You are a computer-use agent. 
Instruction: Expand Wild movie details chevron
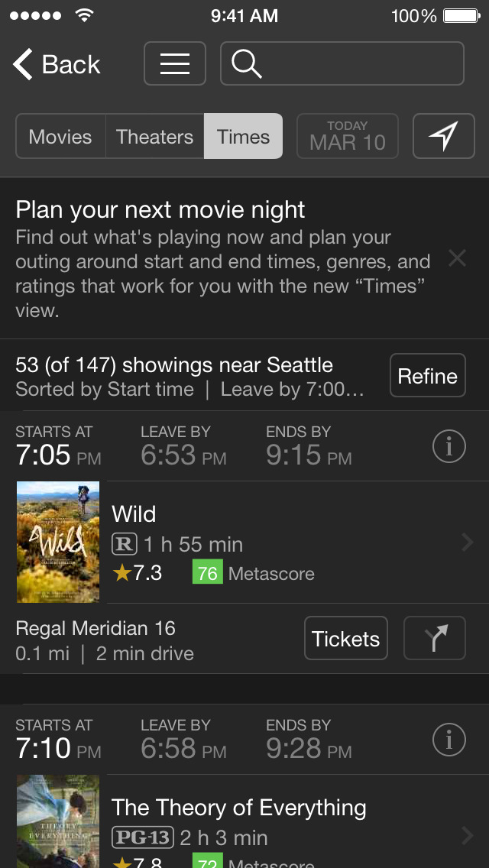pyautogui.click(x=468, y=542)
